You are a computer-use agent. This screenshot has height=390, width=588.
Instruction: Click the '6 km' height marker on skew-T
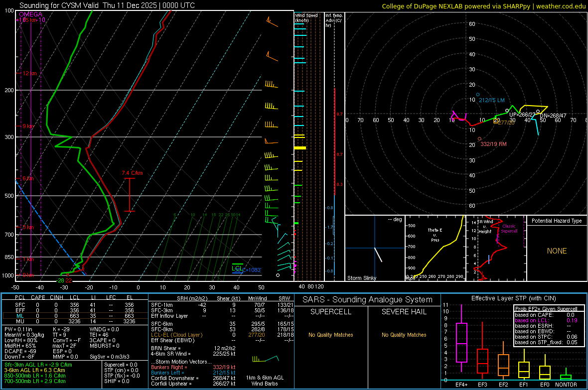[x=28, y=178]
